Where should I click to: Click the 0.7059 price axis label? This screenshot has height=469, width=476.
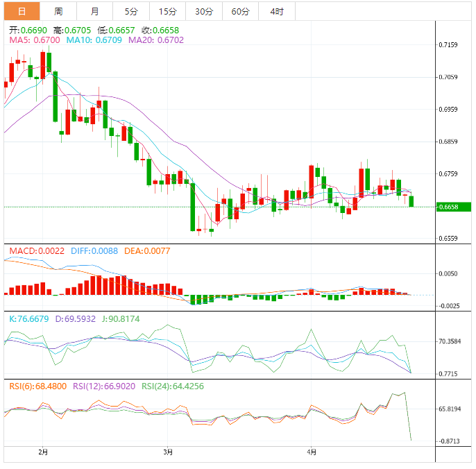(448, 77)
